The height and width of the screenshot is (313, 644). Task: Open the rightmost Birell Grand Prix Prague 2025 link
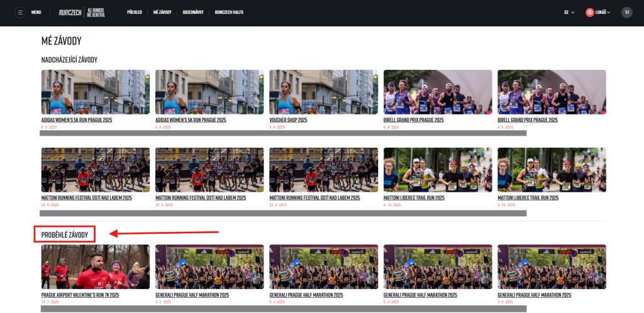click(528, 120)
